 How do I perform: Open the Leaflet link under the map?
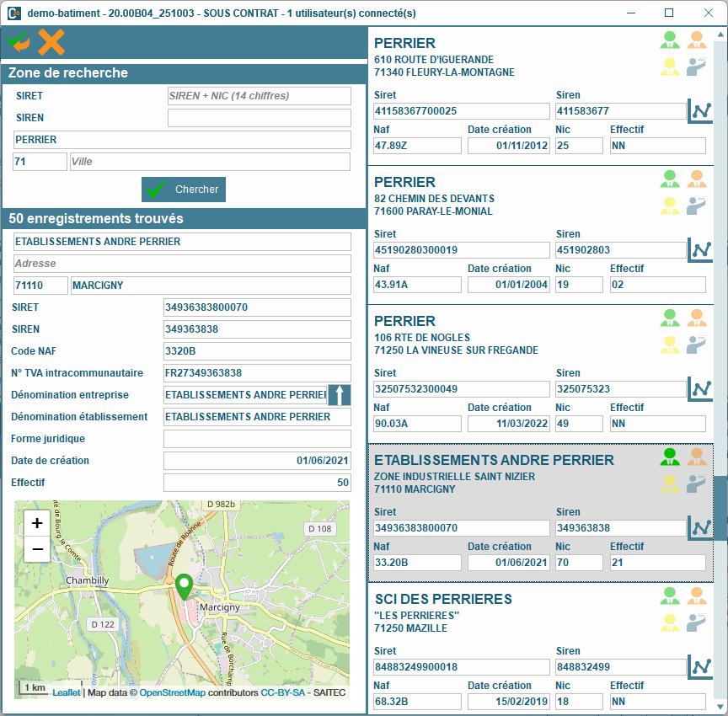pos(67,692)
